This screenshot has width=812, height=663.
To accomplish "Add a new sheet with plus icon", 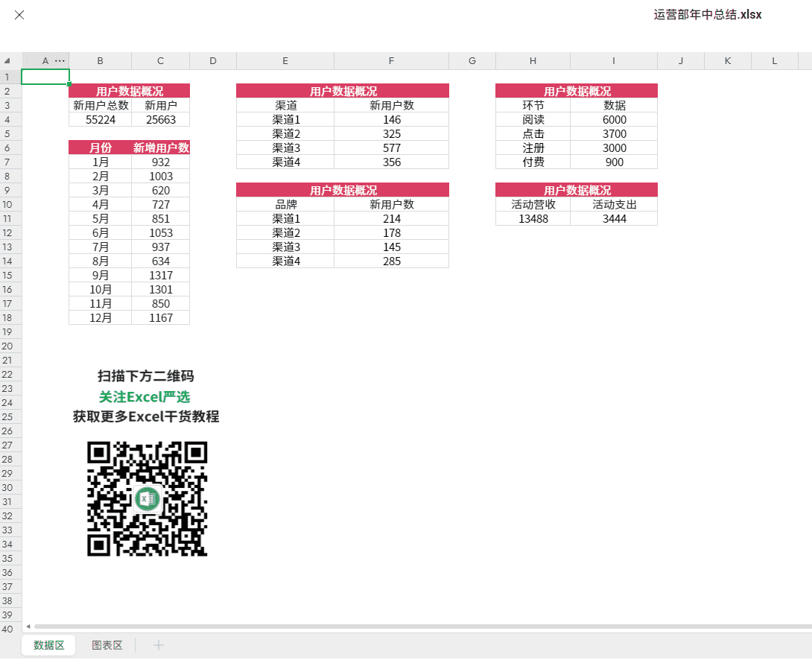I will (x=159, y=645).
